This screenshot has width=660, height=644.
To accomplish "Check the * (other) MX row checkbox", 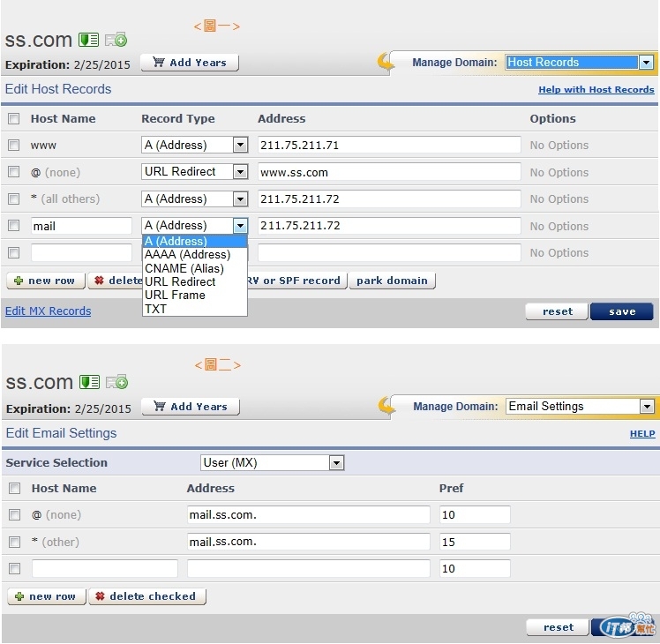I will 15,542.
